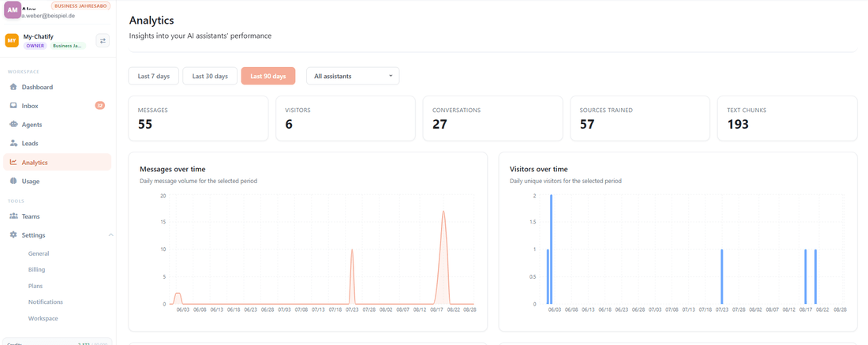Click the Business Jahresabo badge
This screenshot has width=868, height=345.
[x=80, y=6]
